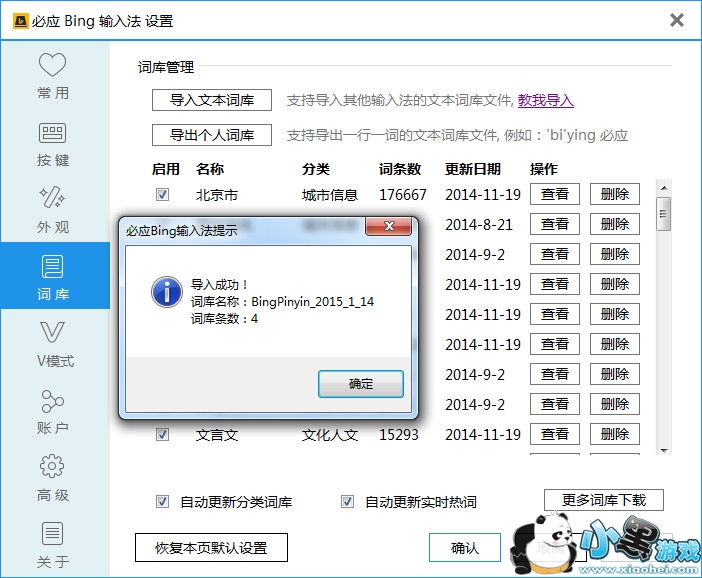The width and height of the screenshot is (702, 578).
Task: Click the scrollbar down arrow of dictionary list
Action: (x=664, y=450)
